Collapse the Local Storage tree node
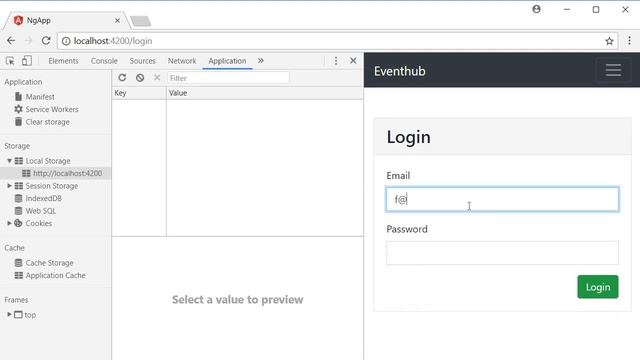Viewport: 640px width, 360px height. point(9,161)
